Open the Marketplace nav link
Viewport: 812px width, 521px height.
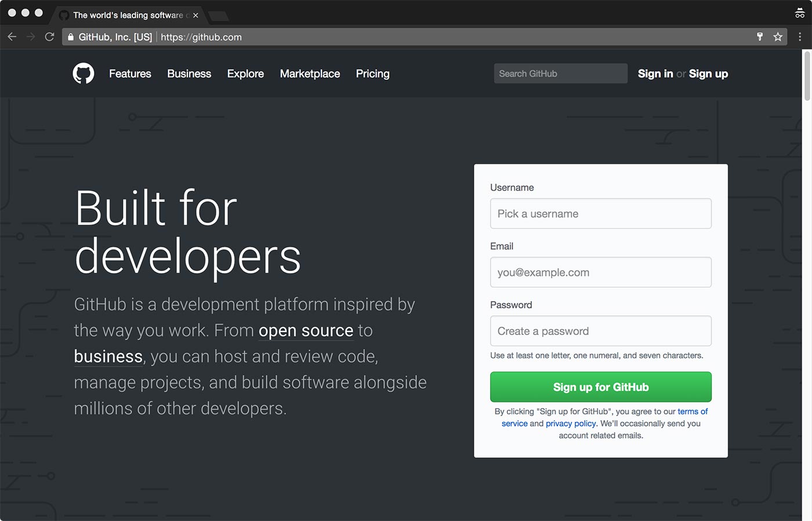pyautogui.click(x=310, y=74)
